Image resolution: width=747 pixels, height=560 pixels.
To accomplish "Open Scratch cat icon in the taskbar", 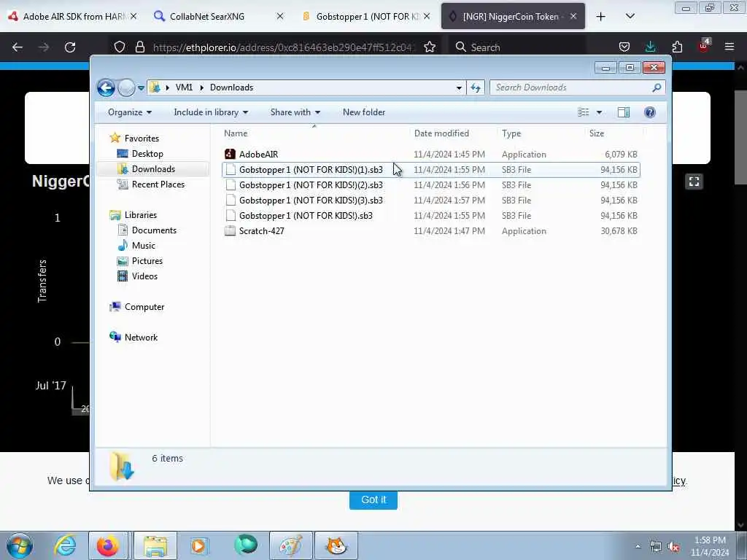I will pos(336,545).
